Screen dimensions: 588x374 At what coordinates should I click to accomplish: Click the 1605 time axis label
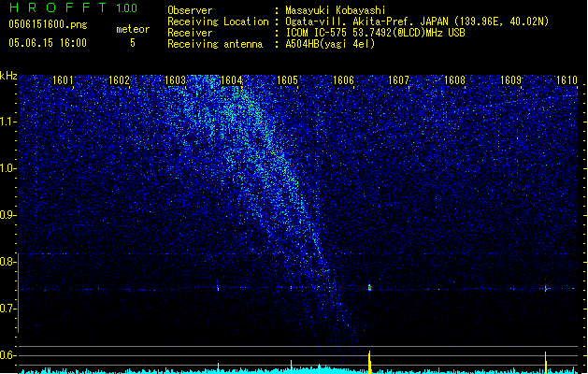pos(287,80)
